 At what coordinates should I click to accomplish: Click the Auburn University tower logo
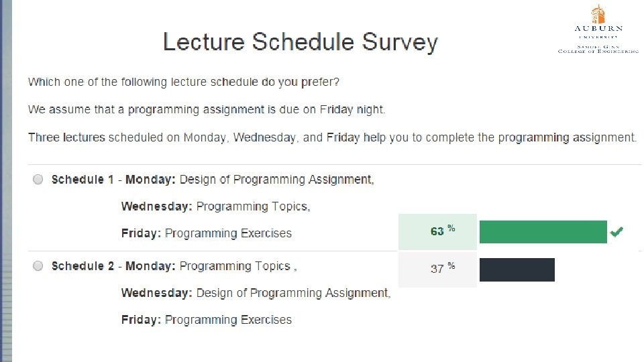coord(598,14)
